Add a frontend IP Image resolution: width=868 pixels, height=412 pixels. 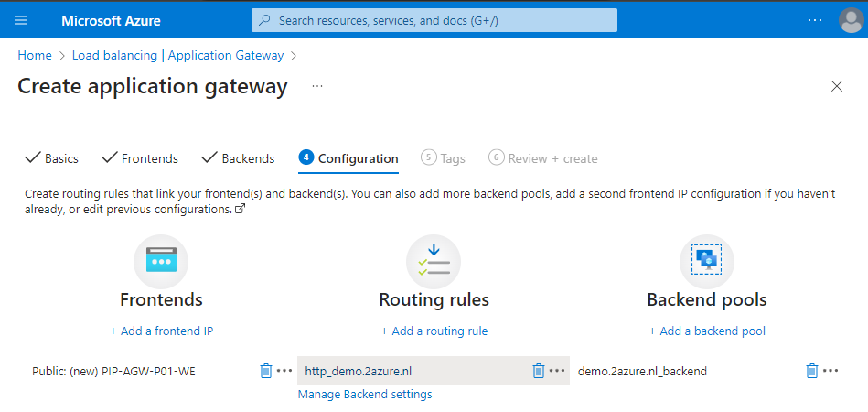click(162, 331)
